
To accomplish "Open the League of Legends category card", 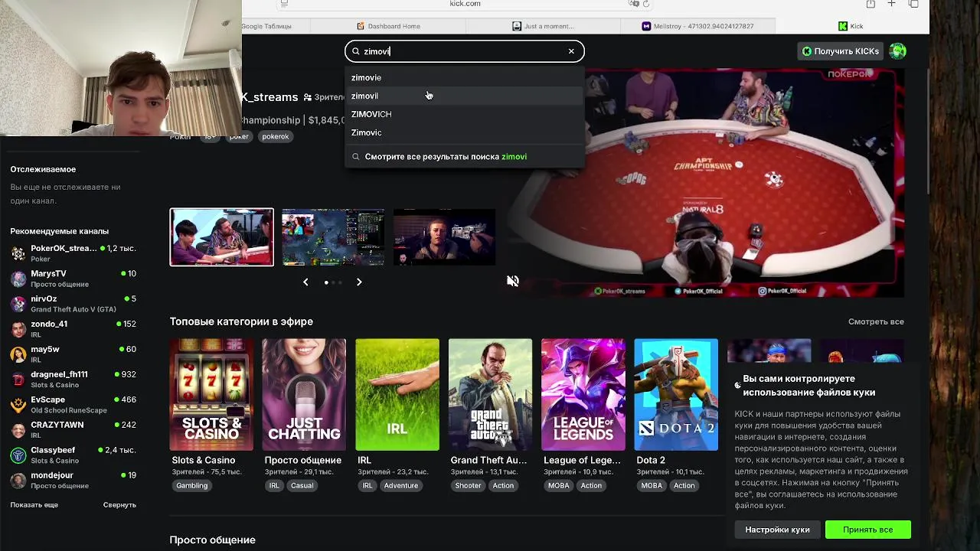I will [583, 395].
